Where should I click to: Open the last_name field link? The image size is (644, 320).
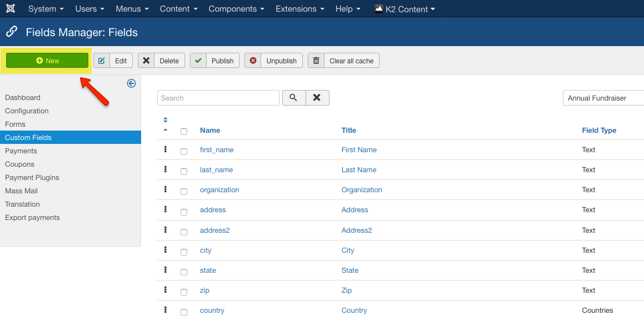216,170
